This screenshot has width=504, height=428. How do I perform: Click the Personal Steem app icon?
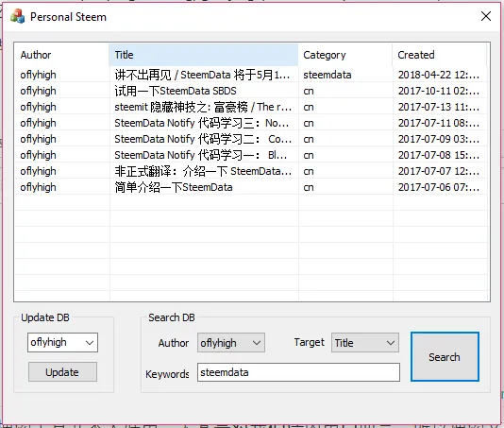pyautogui.click(x=17, y=16)
